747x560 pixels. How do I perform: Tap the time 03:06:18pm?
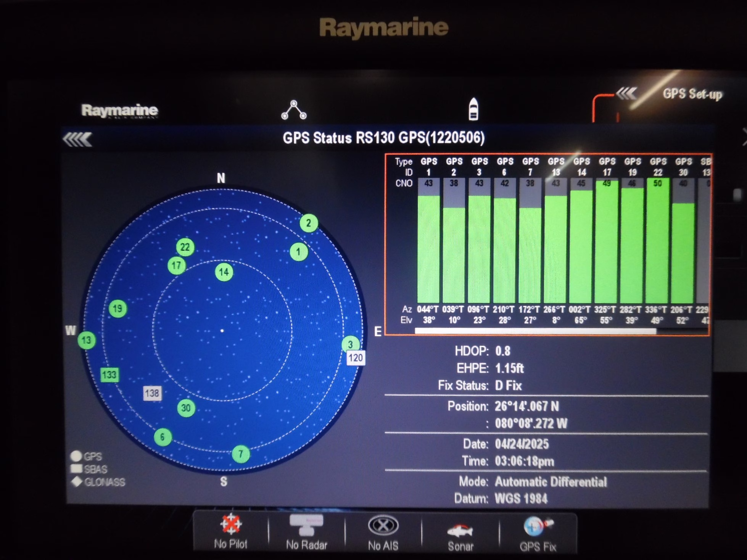pyautogui.click(x=524, y=462)
